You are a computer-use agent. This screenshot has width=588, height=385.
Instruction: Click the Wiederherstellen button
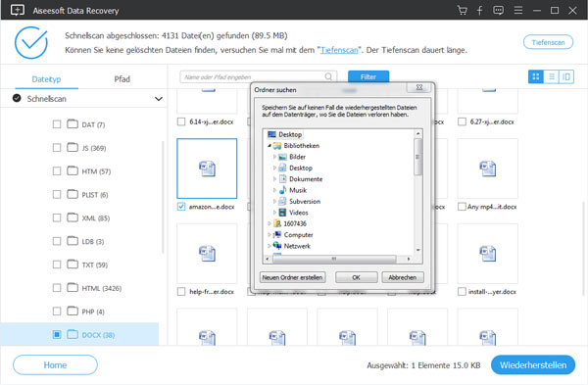coord(533,364)
